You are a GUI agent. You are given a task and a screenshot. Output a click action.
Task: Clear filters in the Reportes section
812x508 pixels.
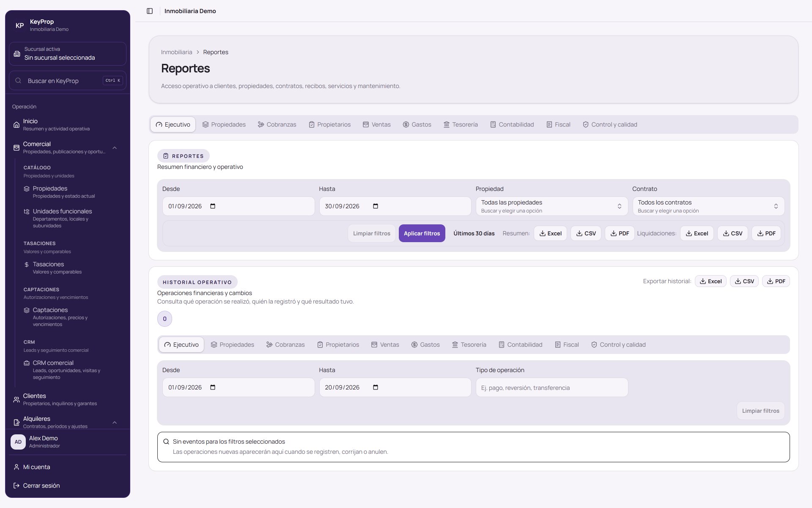coord(372,233)
